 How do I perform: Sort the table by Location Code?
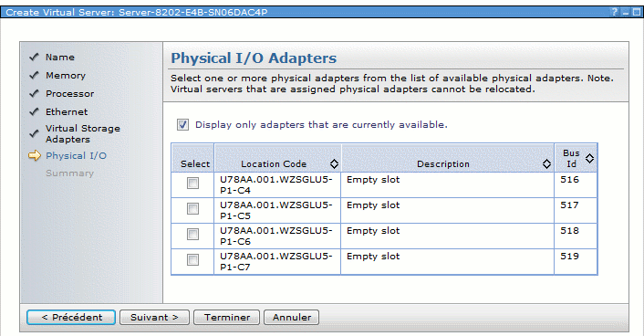pos(335,164)
